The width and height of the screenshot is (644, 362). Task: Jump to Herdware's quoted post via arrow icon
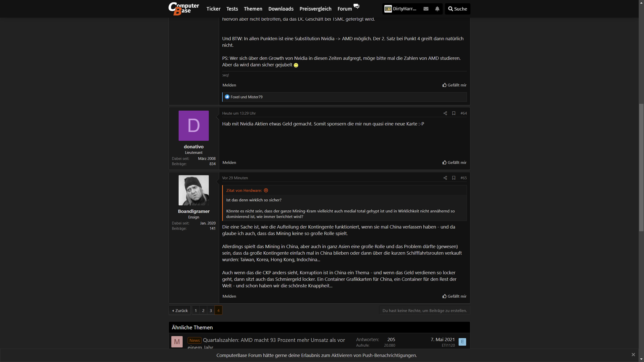click(x=266, y=191)
